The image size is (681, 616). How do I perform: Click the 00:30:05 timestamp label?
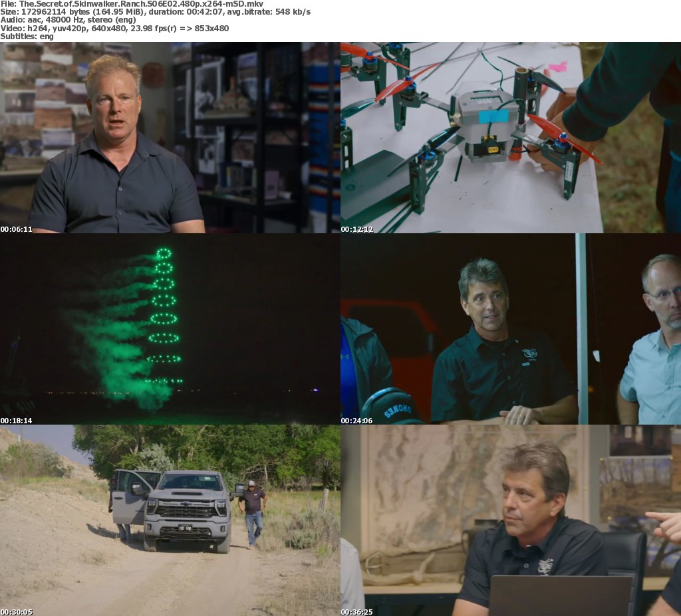(x=17, y=612)
